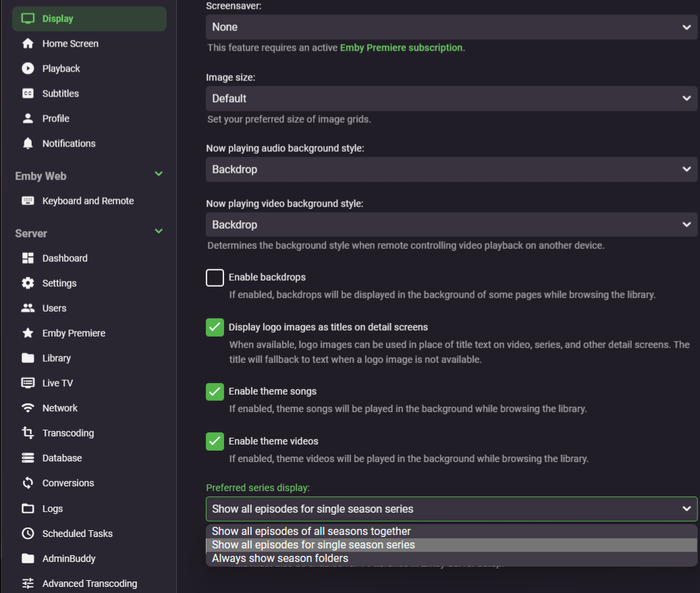Image resolution: width=700 pixels, height=593 pixels.
Task: Open Transcoding via its crop-rotate icon
Action: point(28,432)
